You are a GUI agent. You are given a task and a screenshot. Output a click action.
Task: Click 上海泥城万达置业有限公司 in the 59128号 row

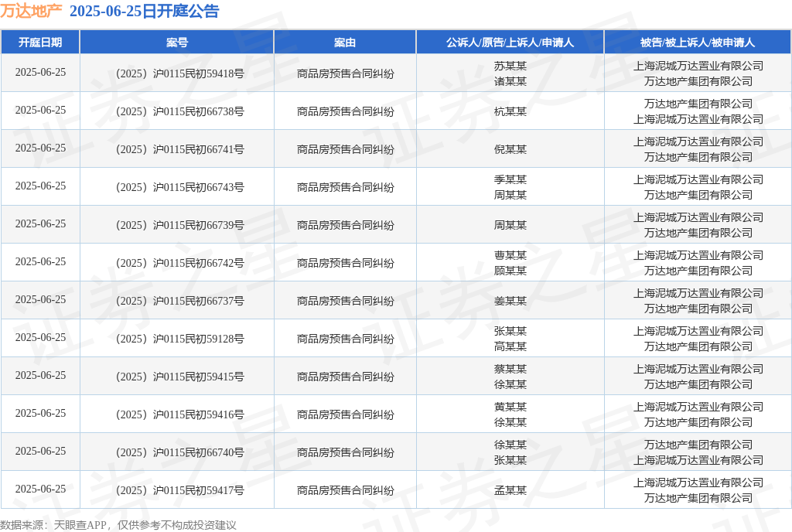pyautogui.click(x=698, y=331)
